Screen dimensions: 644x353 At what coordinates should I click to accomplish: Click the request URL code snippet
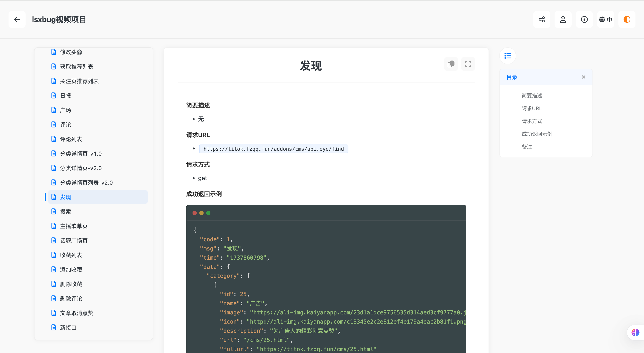click(x=273, y=149)
